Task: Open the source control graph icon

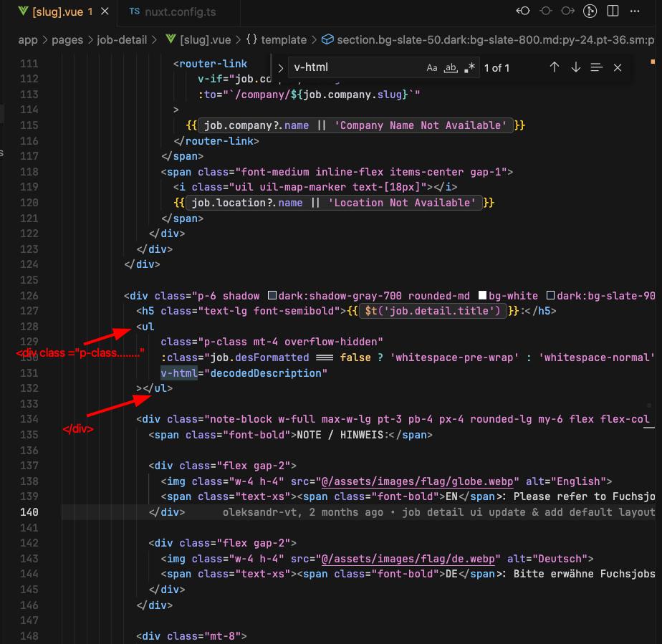Action: 590,11
